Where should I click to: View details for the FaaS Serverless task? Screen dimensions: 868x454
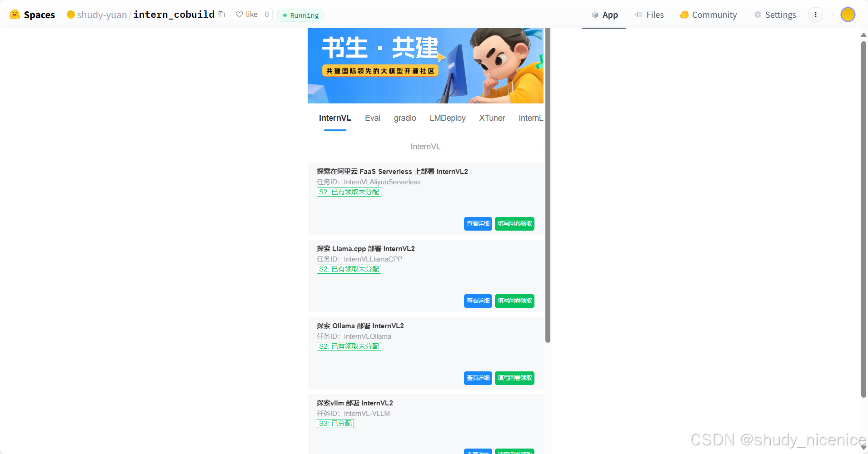pyautogui.click(x=478, y=224)
